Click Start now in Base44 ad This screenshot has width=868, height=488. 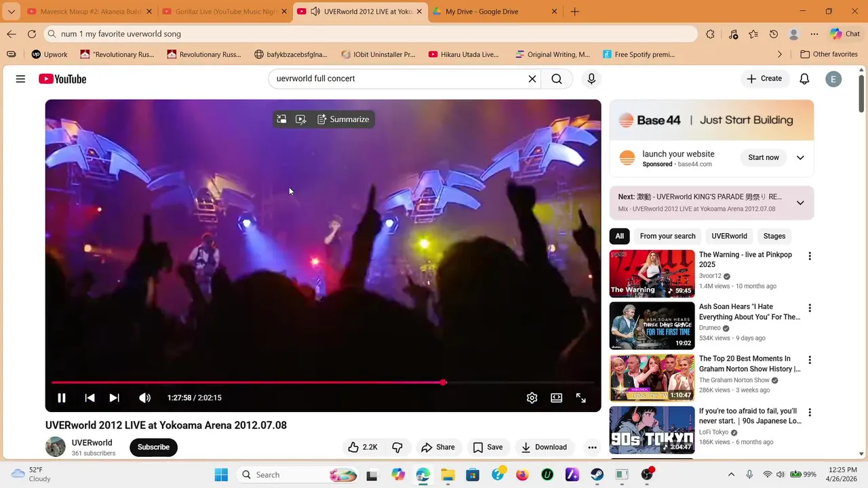764,157
